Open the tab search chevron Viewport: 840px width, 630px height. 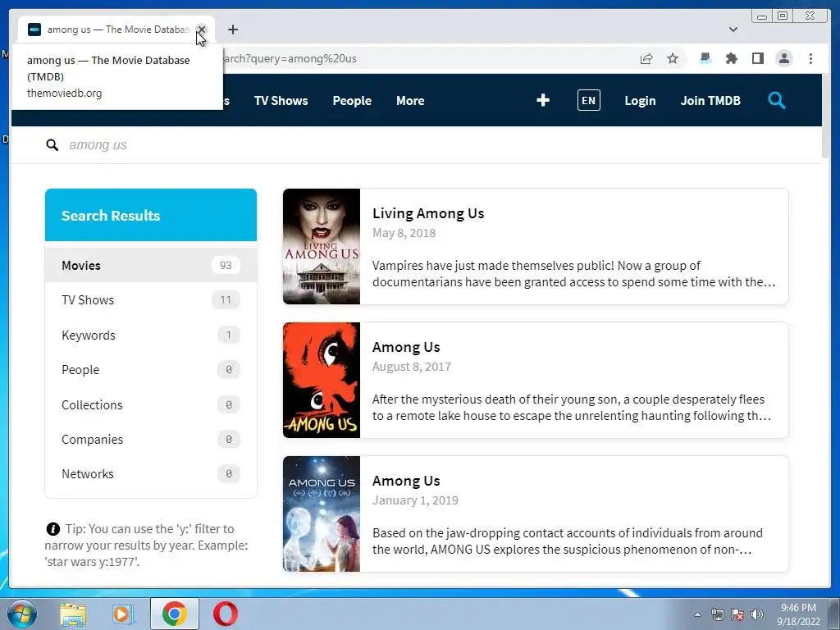click(733, 30)
